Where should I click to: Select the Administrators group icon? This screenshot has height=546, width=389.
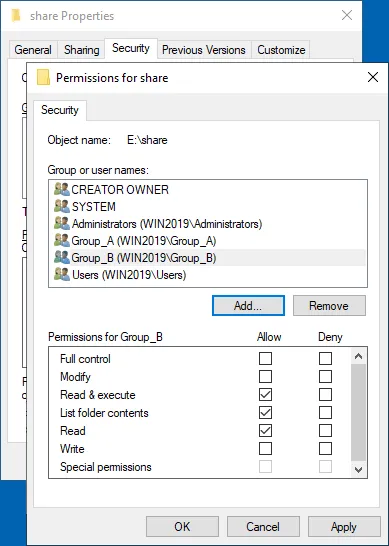[62, 224]
